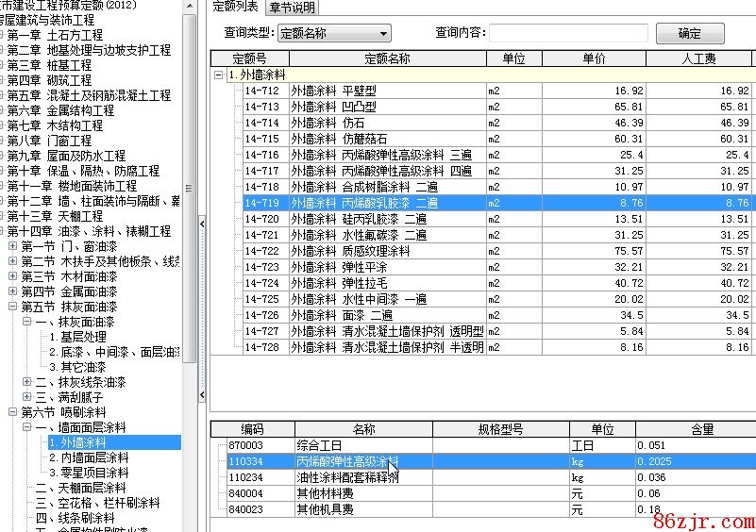The height and width of the screenshot is (532, 756).
Task: Click the 查询内容 search input field
Action: 567,34
